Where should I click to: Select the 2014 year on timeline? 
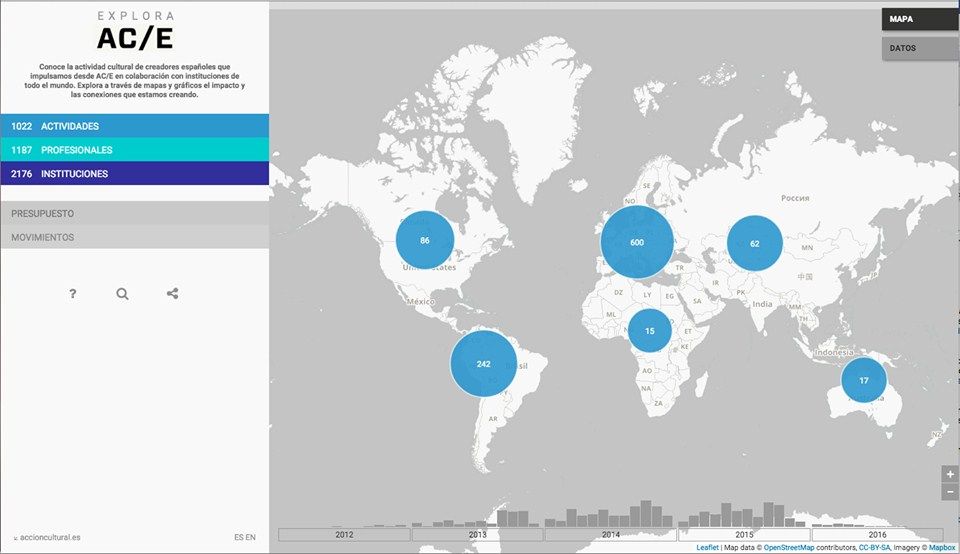[611, 534]
